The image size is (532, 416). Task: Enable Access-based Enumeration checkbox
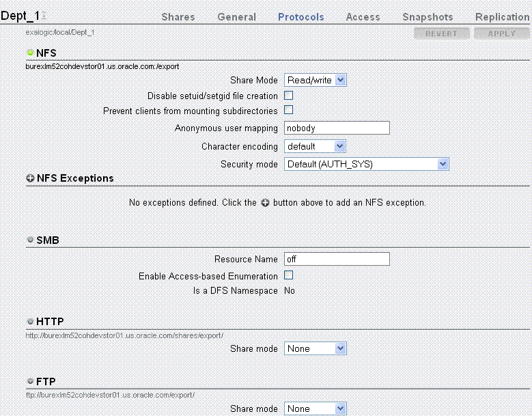[288, 275]
